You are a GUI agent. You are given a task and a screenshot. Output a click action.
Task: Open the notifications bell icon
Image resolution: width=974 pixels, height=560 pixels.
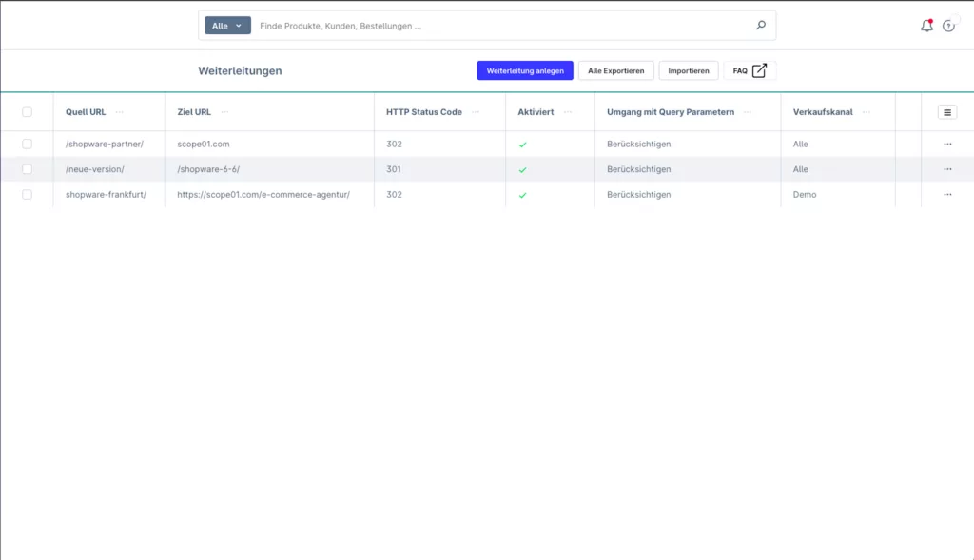pos(926,26)
